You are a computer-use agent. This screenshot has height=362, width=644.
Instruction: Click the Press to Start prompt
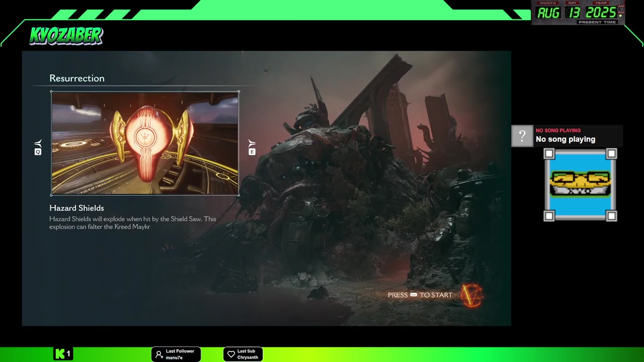(x=420, y=295)
